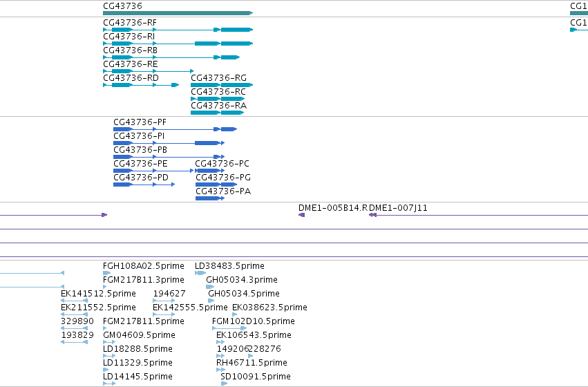
Task: Select EST LD14145.5prime
Action: pos(109,384)
